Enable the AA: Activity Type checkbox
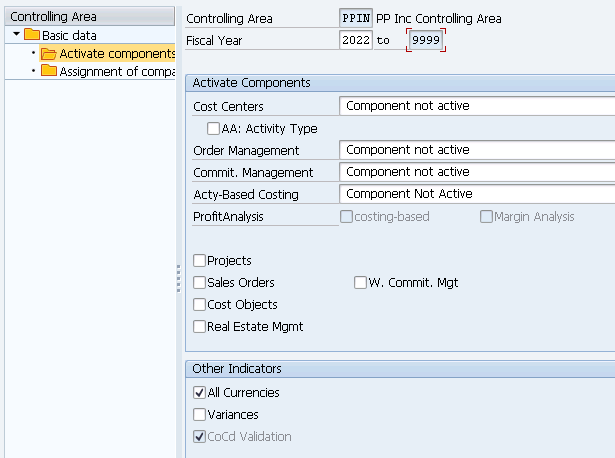Screen dimensions: 615x458 213,128
